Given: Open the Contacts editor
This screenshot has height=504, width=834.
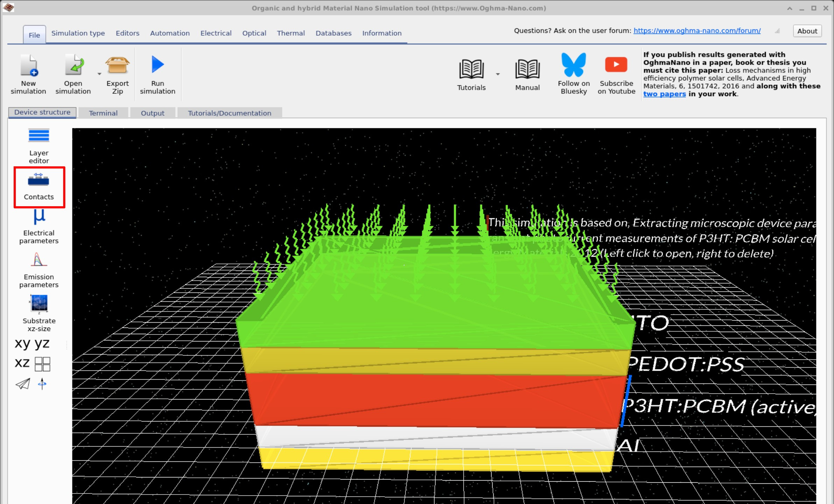Looking at the screenshot, I should pyautogui.click(x=39, y=187).
